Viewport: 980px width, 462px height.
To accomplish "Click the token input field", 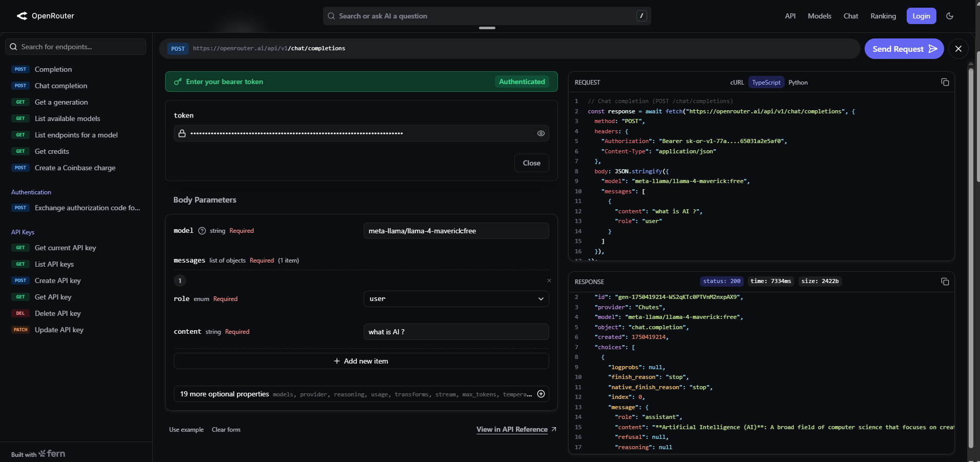I will pyautogui.click(x=361, y=133).
